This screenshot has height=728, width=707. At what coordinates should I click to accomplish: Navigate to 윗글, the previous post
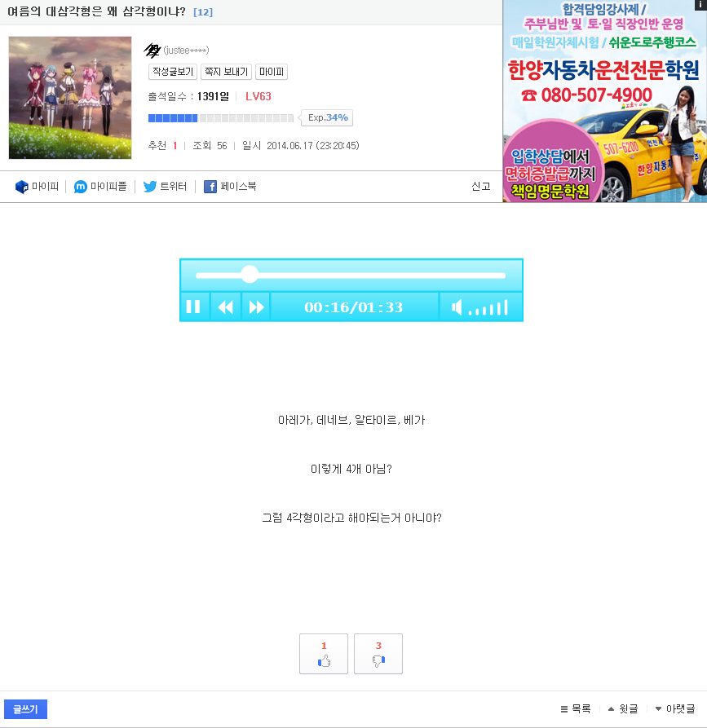[623, 709]
